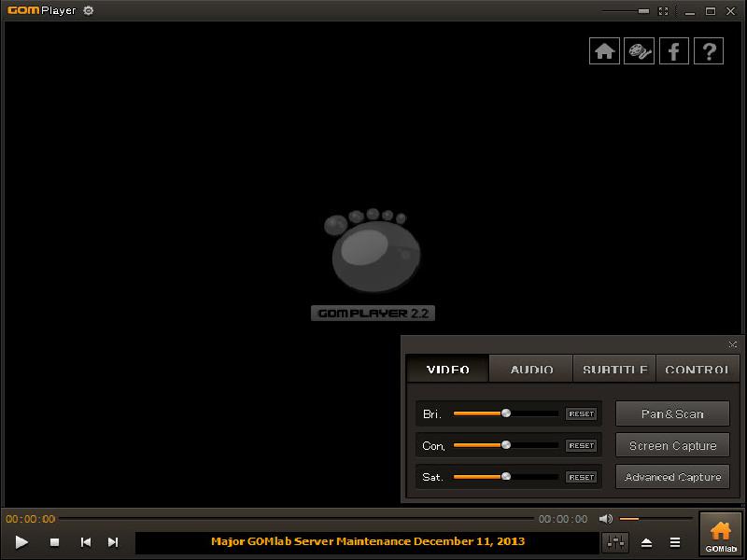747x560 pixels.
Task: Close the control panel with its X
Action: [733, 344]
